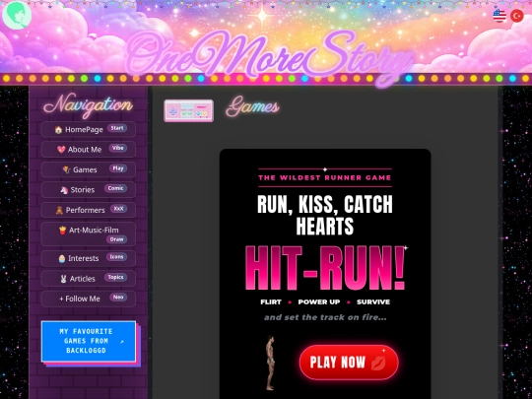Click the teddy bear icon beside Performers

click(x=59, y=211)
